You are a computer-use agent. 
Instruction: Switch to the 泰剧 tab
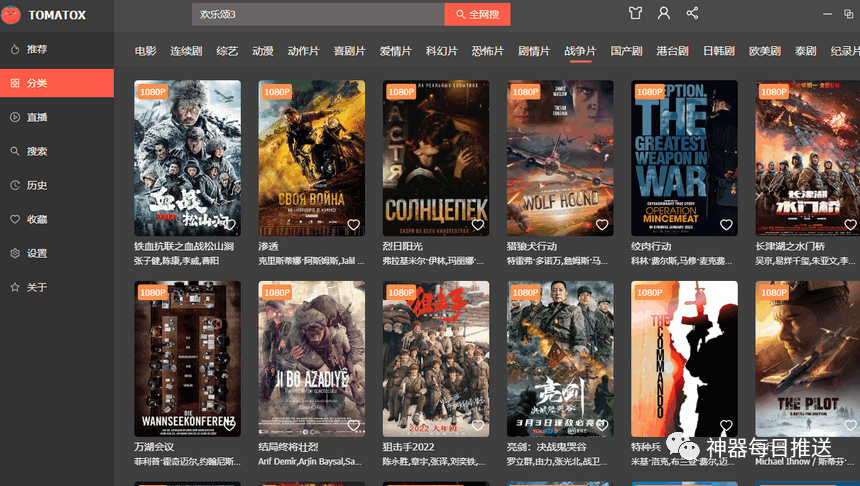(806, 51)
